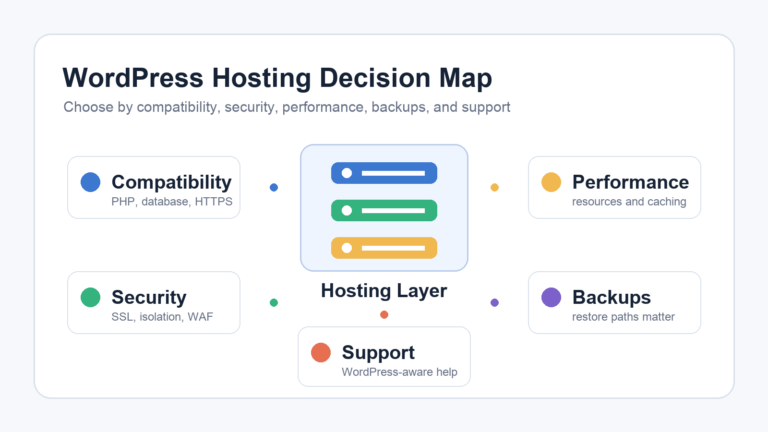Click the small blue connector dot
This screenshot has width=768, height=432.
tap(274, 187)
